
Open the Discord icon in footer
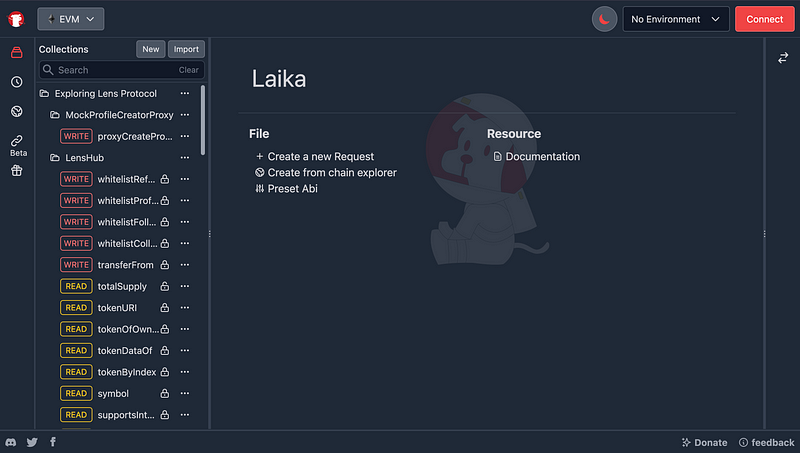coord(11,442)
